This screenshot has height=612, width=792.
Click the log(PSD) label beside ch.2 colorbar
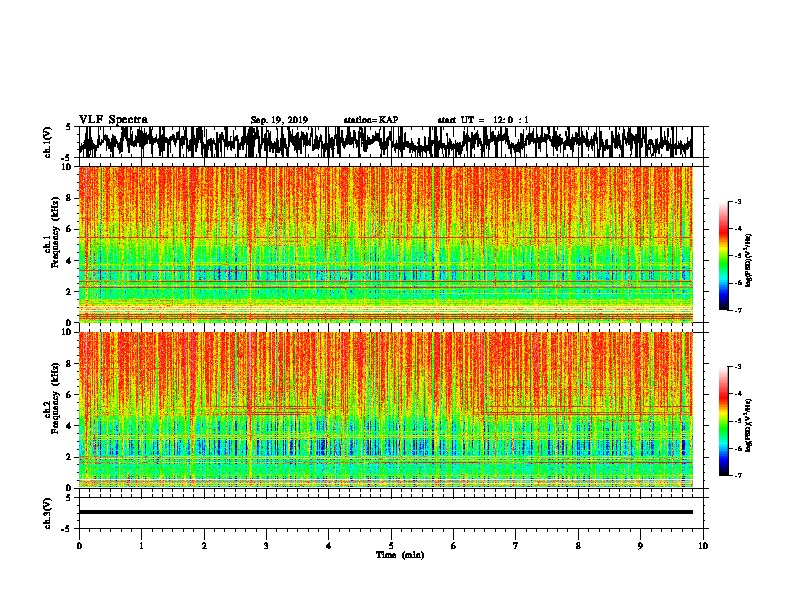749,425
